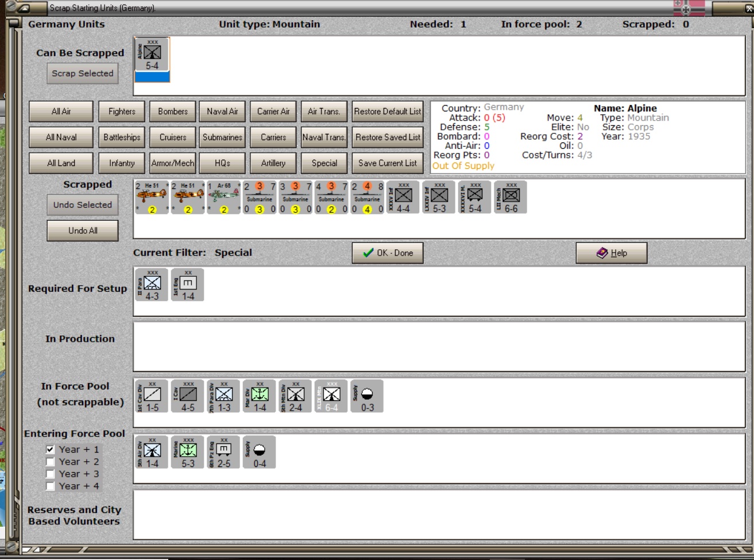Select the LII Mech 6-6 scrapped unit
Screen dimensions: 754x560
point(511,197)
